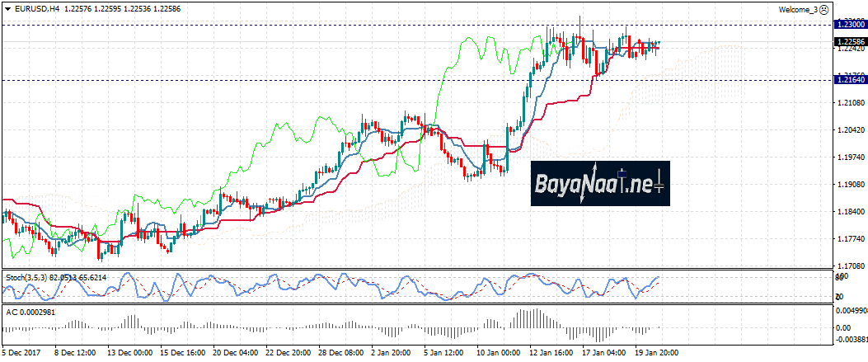The image size is (868, 362).
Task: Click the BayaNaat.net watermark logo
Action: (x=599, y=183)
